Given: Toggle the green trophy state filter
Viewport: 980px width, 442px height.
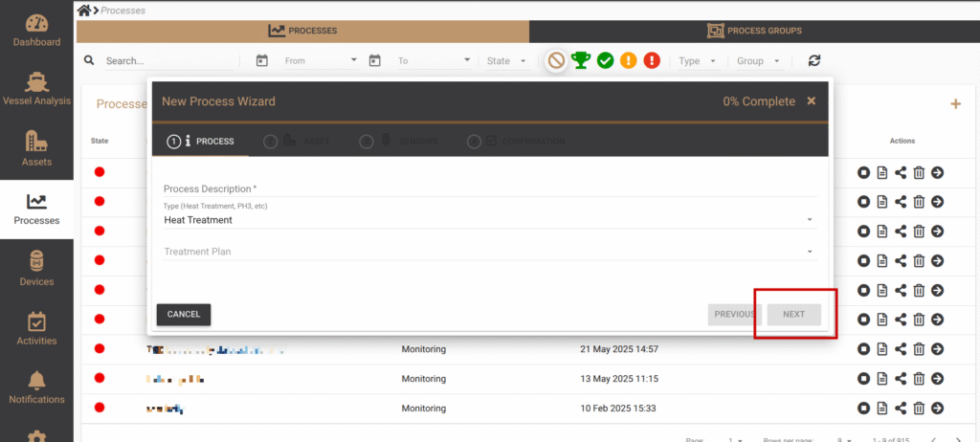Looking at the screenshot, I should click(x=581, y=60).
